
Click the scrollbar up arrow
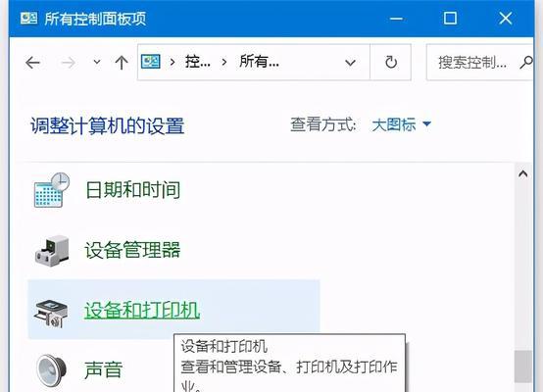[x=523, y=173]
